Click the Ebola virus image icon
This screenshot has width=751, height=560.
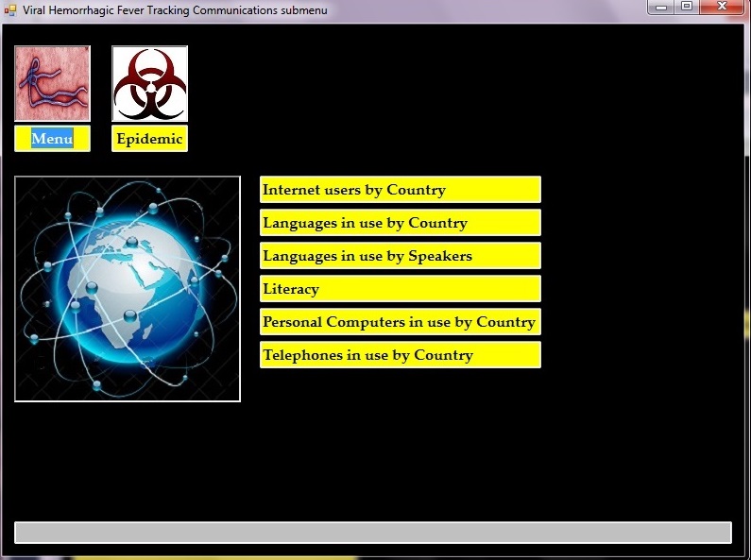52,83
